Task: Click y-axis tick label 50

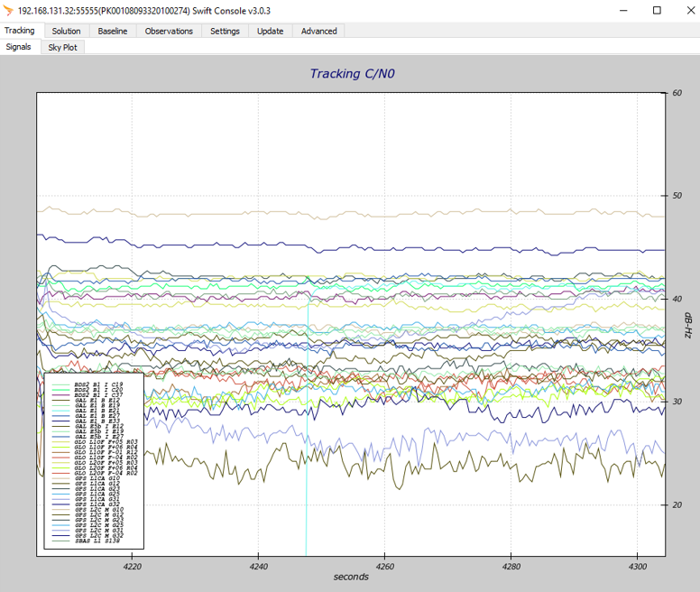Action: pos(677,196)
